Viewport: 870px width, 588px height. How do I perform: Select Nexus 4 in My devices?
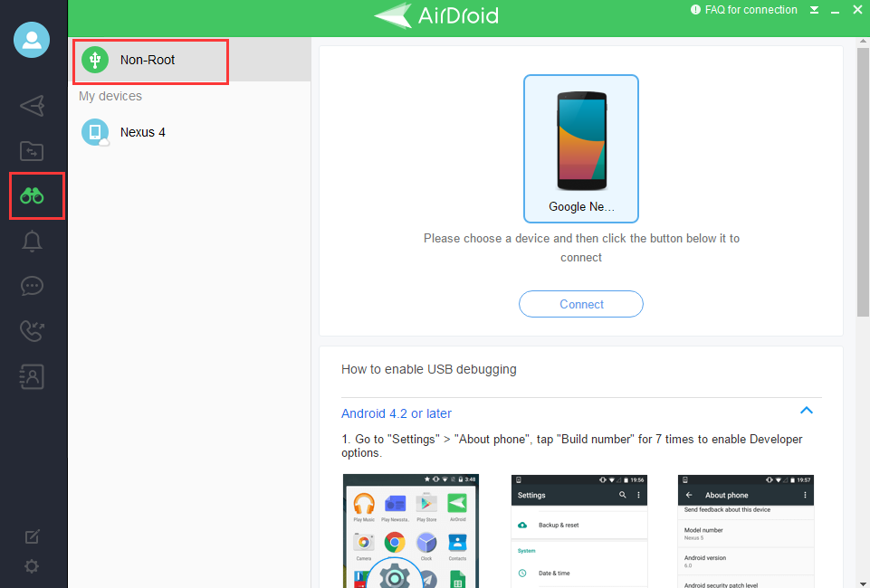click(x=189, y=132)
